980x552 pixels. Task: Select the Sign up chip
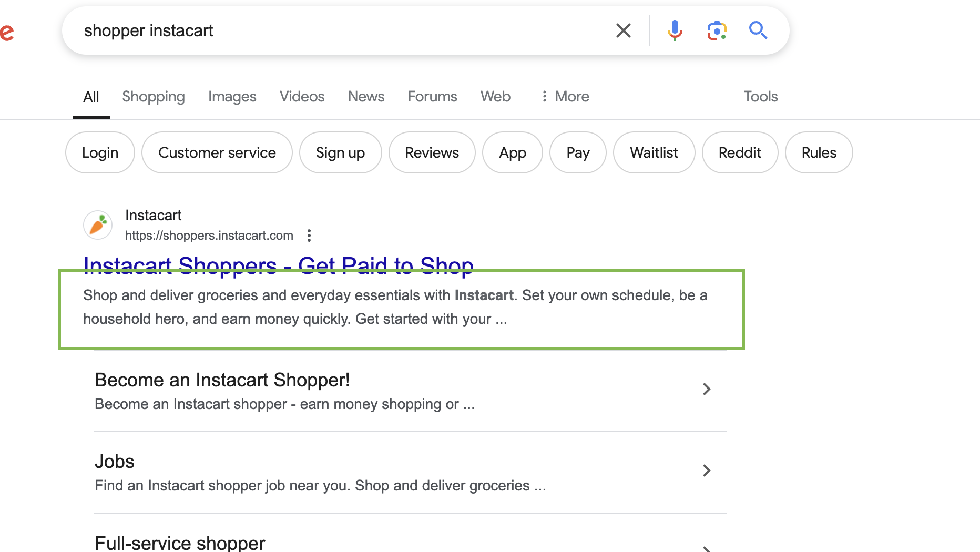[x=340, y=152]
